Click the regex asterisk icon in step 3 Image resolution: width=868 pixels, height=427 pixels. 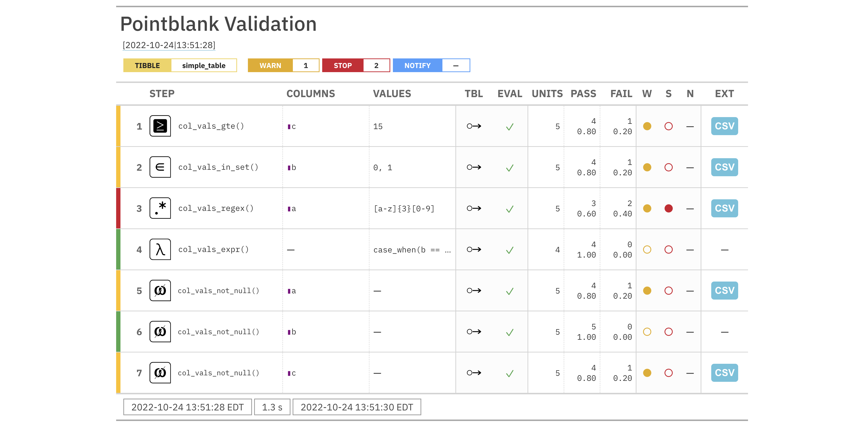click(x=160, y=208)
